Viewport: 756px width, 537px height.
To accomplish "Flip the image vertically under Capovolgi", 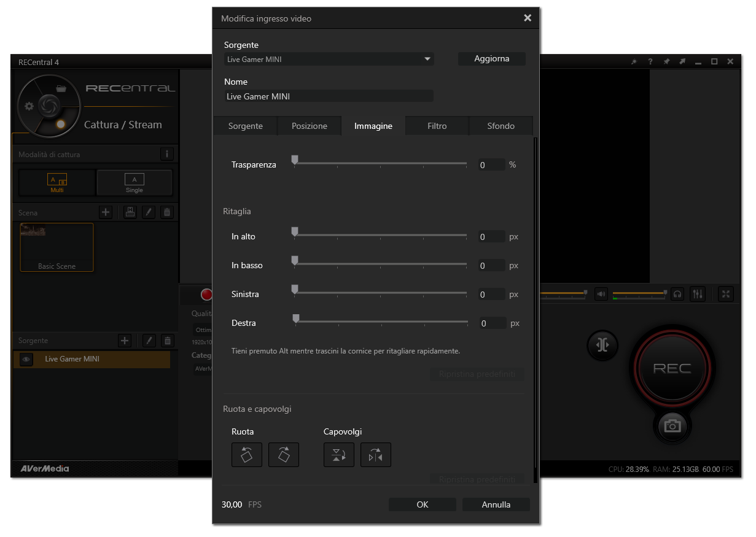I will click(x=339, y=455).
